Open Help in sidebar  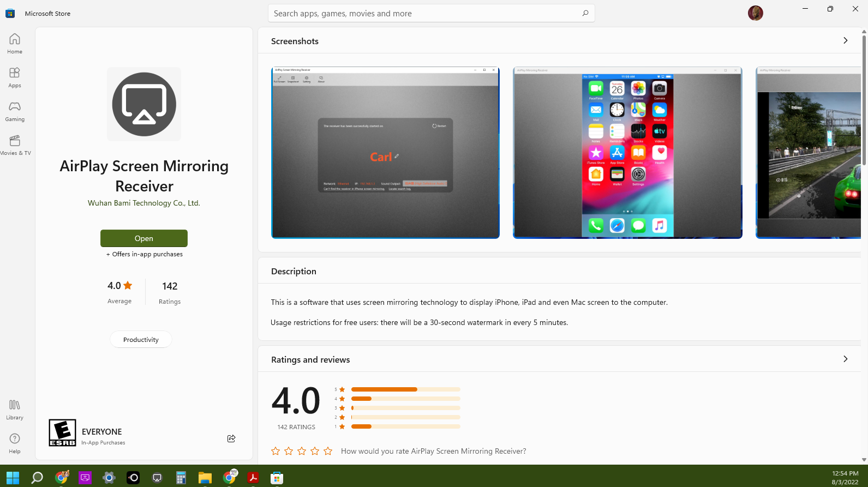click(15, 443)
